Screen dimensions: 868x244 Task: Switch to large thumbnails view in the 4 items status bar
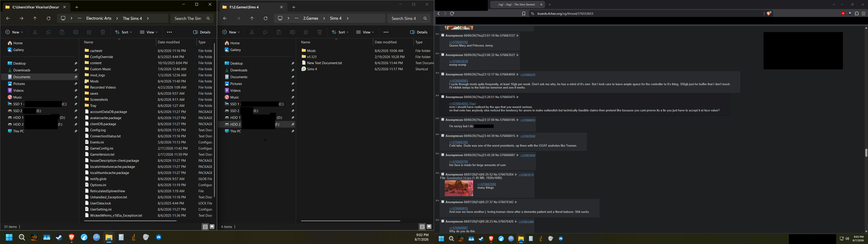pos(429,227)
